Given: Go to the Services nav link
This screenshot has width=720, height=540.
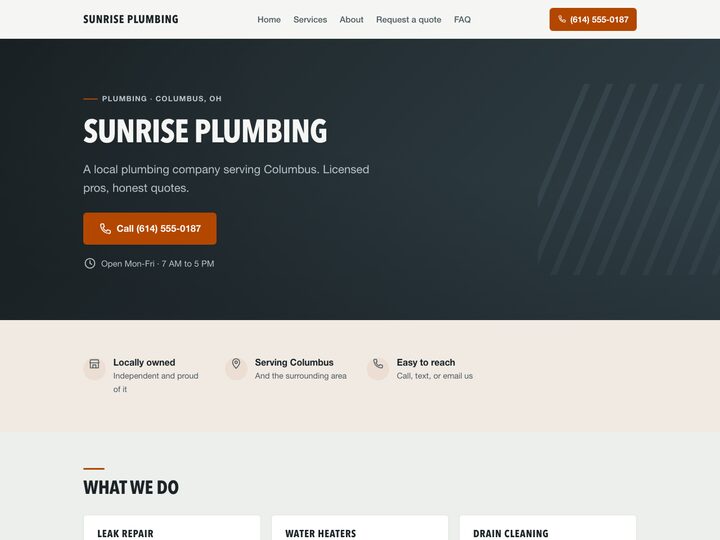Looking at the screenshot, I should point(310,20).
